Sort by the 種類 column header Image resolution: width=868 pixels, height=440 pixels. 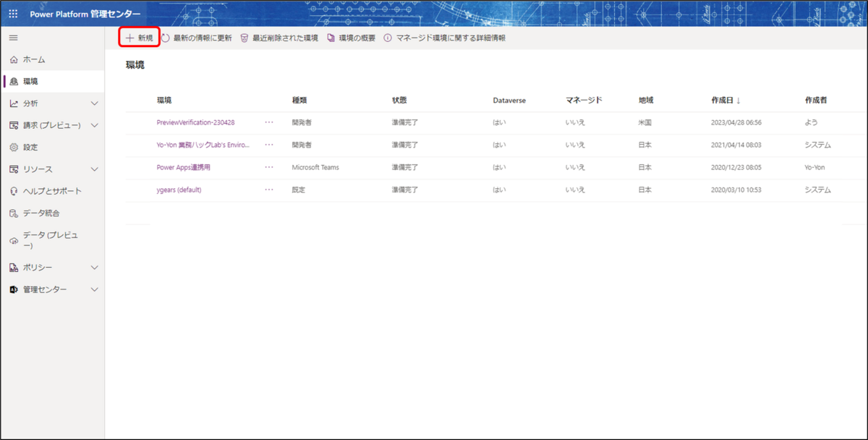pos(299,100)
